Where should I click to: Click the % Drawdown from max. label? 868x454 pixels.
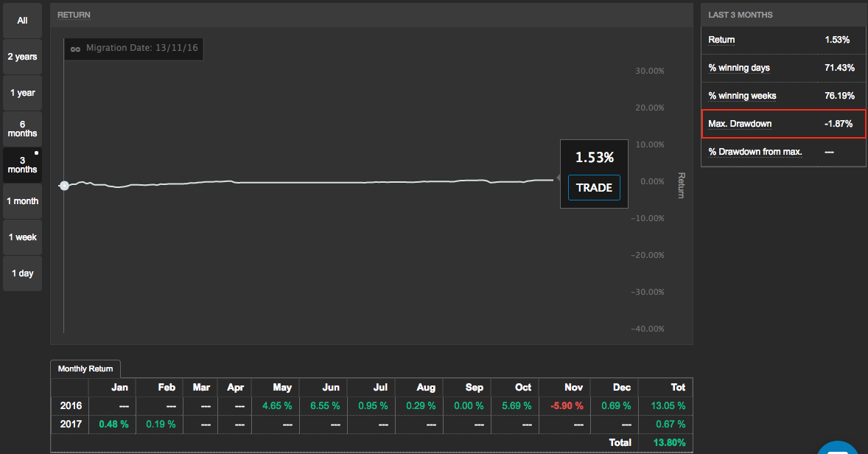tap(755, 152)
